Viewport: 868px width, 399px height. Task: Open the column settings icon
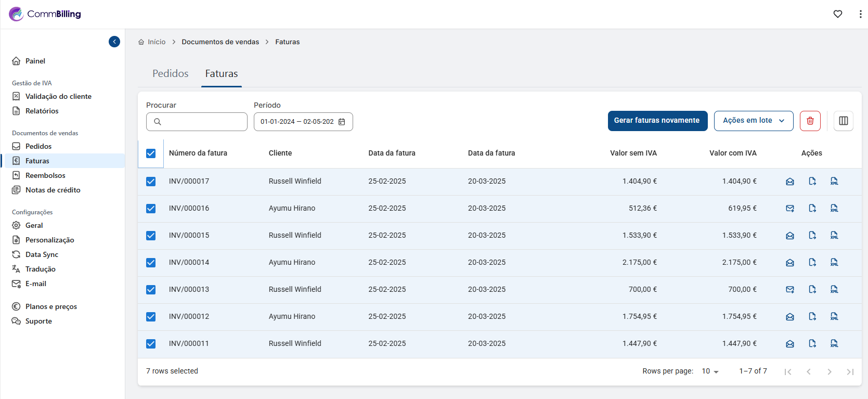tap(843, 121)
